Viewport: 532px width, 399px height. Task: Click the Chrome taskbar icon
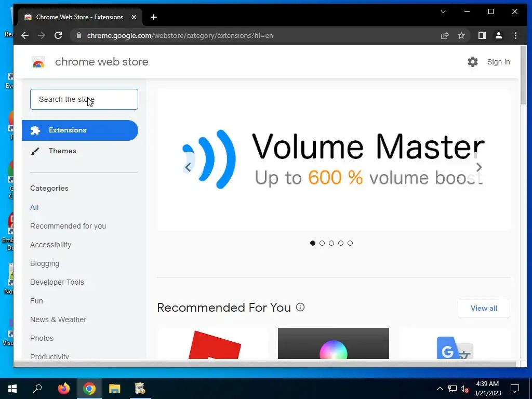(89, 389)
